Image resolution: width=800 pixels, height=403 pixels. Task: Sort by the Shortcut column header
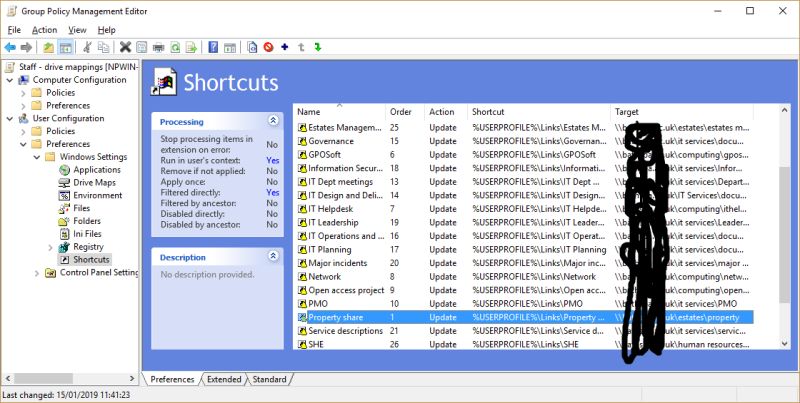[539, 112]
